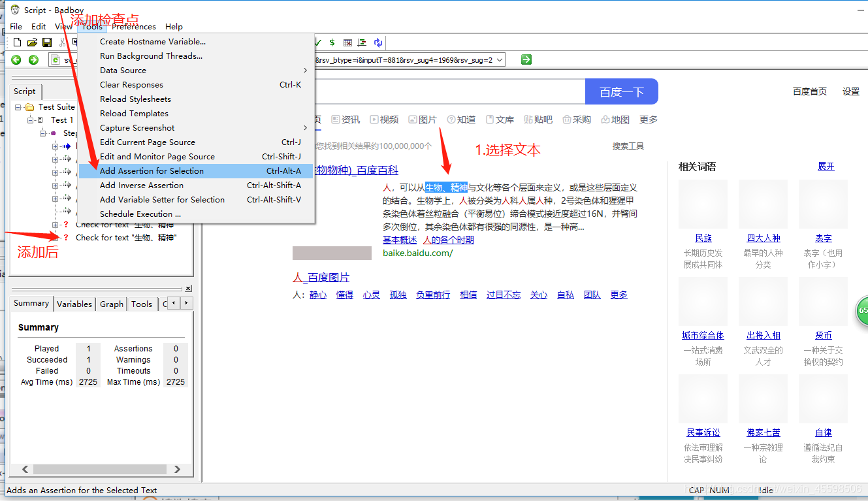This screenshot has height=501, width=868.
Task: Open the File menu
Action: pyautogui.click(x=16, y=27)
